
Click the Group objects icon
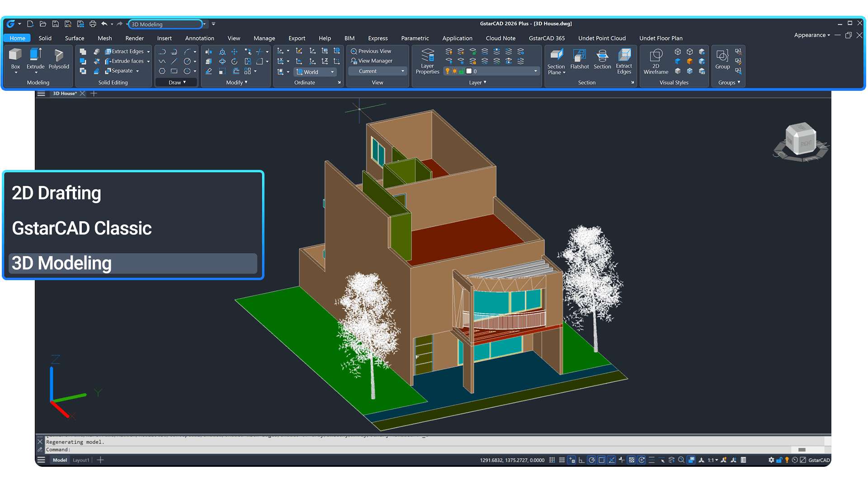pyautogui.click(x=722, y=55)
